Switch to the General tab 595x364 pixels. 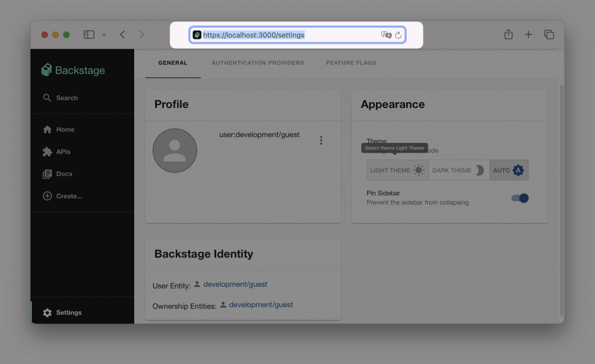pyautogui.click(x=173, y=63)
